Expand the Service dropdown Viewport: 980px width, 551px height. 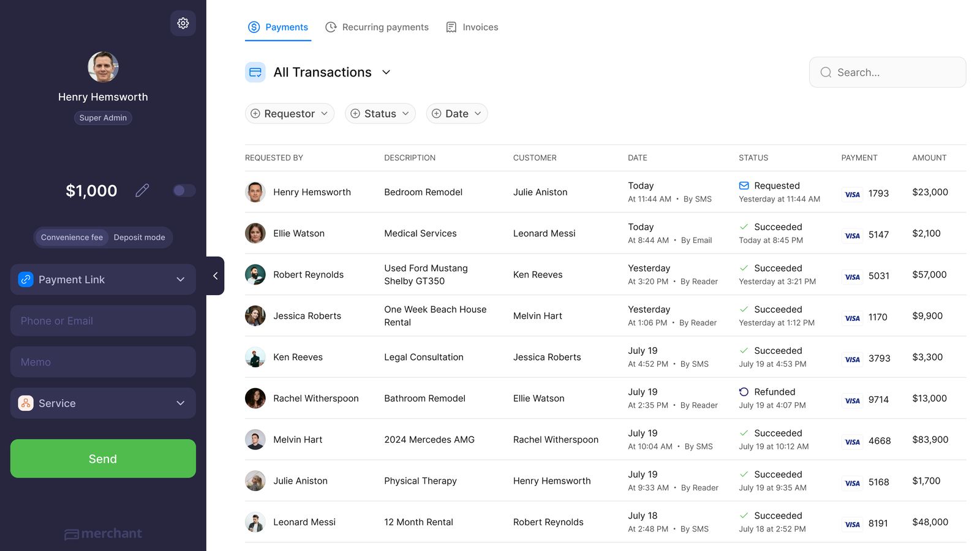pyautogui.click(x=103, y=403)
